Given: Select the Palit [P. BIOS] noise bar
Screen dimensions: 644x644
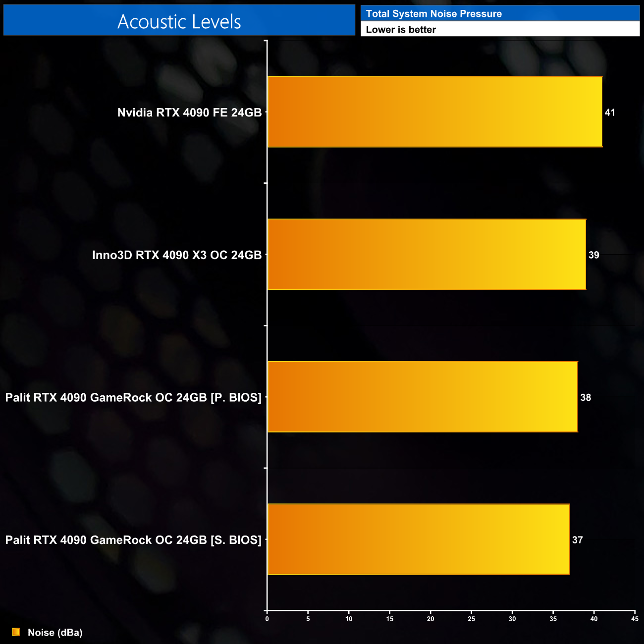Looking at the screenshot, I should click(x=423, y=397).
